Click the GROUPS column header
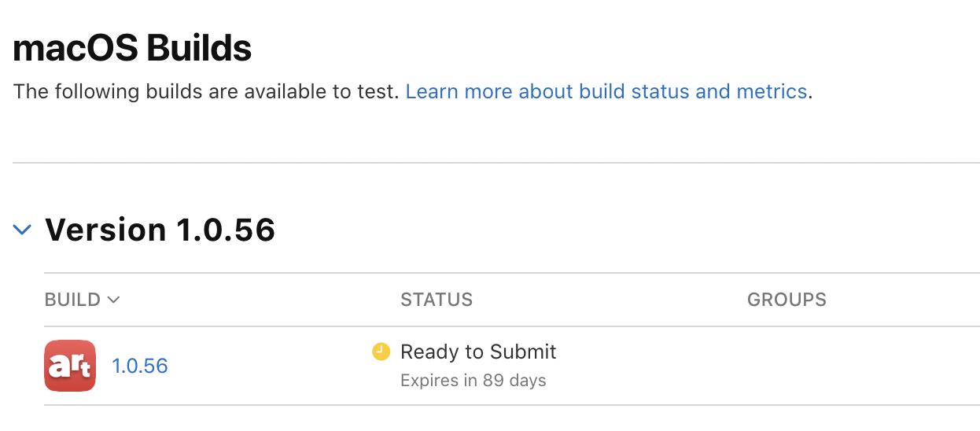Image resolution: width=980 pixels, height=431 pixels. [x=787, y=300]
